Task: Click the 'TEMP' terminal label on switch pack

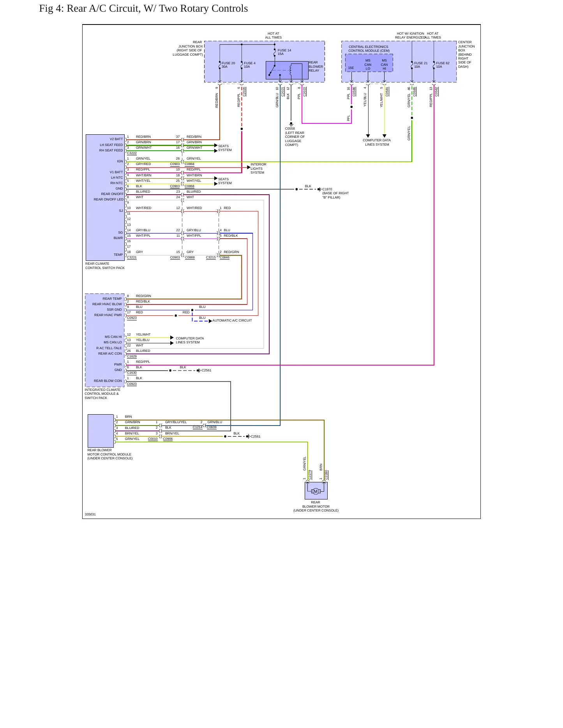Action: click(x=118, y=255)
